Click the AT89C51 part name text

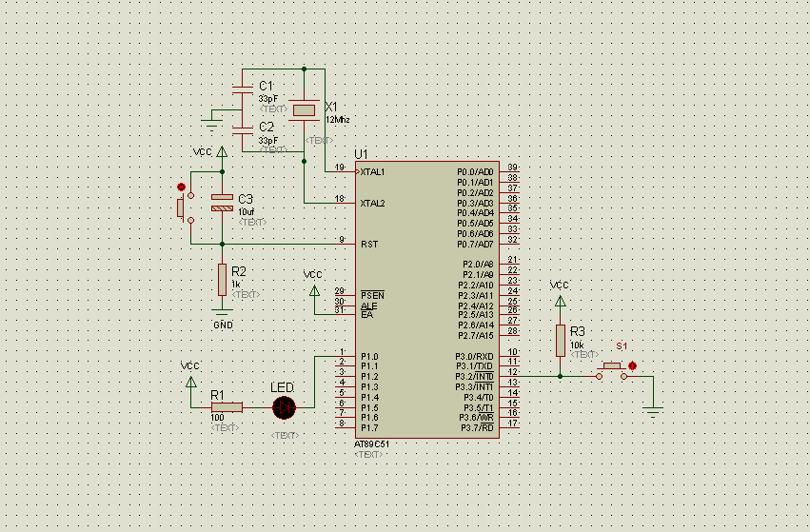[372, 444]
